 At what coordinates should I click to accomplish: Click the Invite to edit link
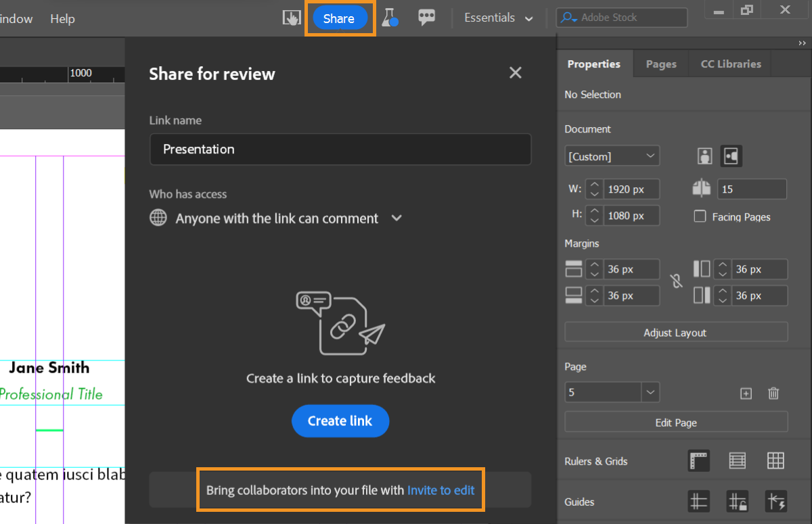click(x=441, y=490)
